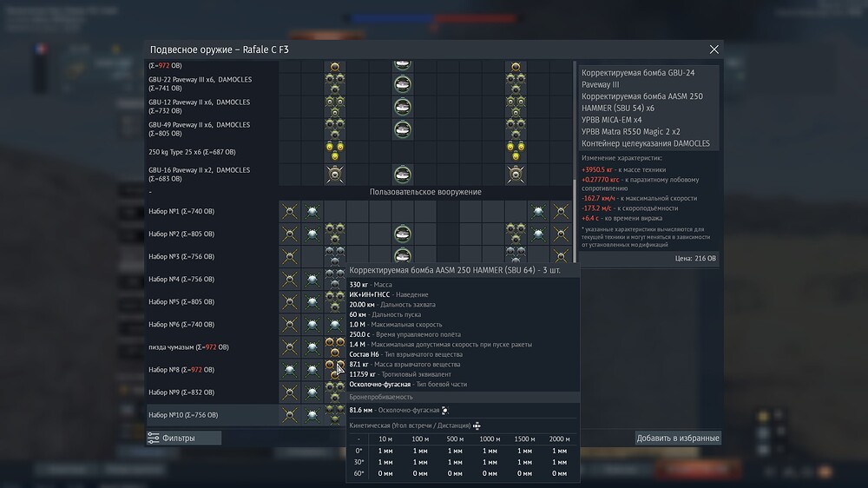
Task: Click DAMOCLES pod icon in GBU-49 Paveway II row
Action: 403,129
